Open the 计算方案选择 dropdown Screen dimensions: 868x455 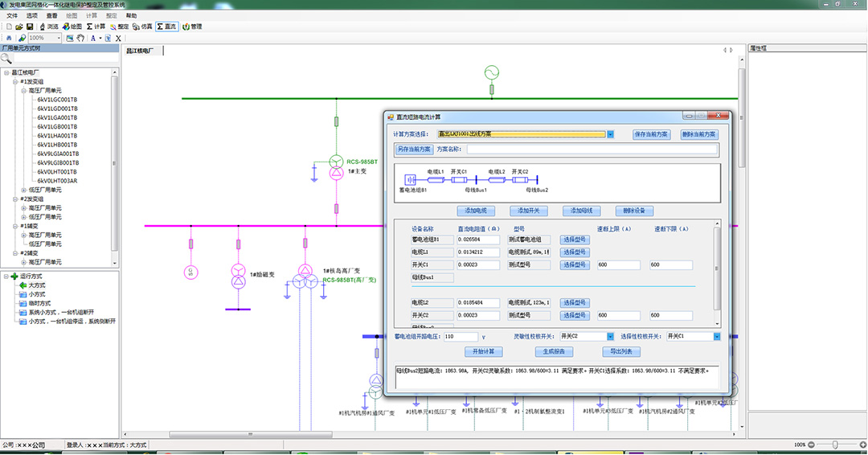tap(610, 134)
